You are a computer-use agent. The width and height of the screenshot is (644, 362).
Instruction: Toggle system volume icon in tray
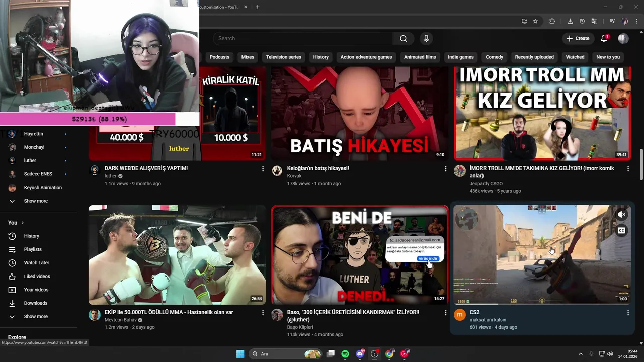tap(610, 354)
